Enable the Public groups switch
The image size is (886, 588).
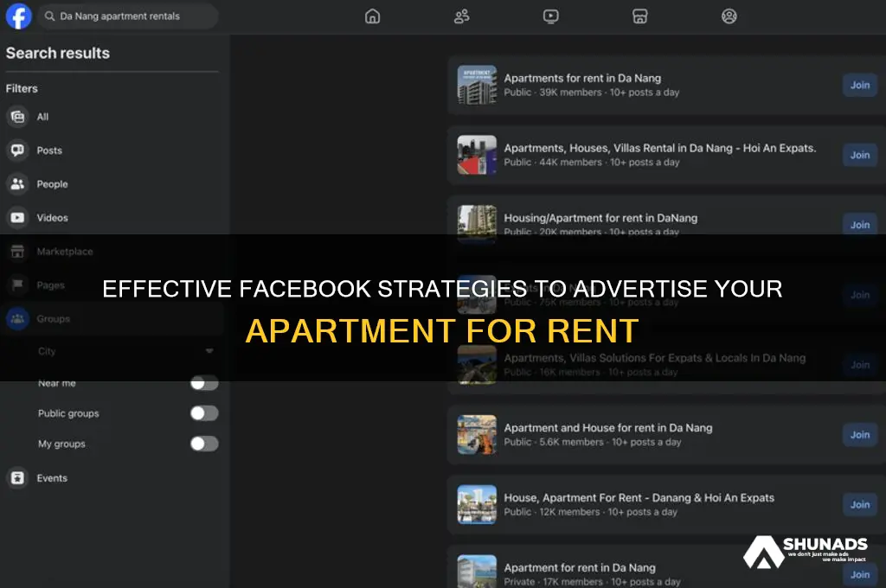pos(204,413)
